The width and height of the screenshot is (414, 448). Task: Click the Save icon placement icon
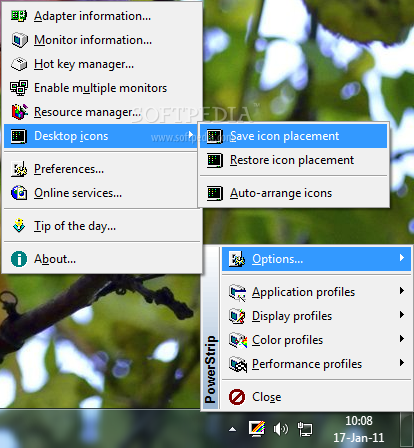(x=215, y=136)
